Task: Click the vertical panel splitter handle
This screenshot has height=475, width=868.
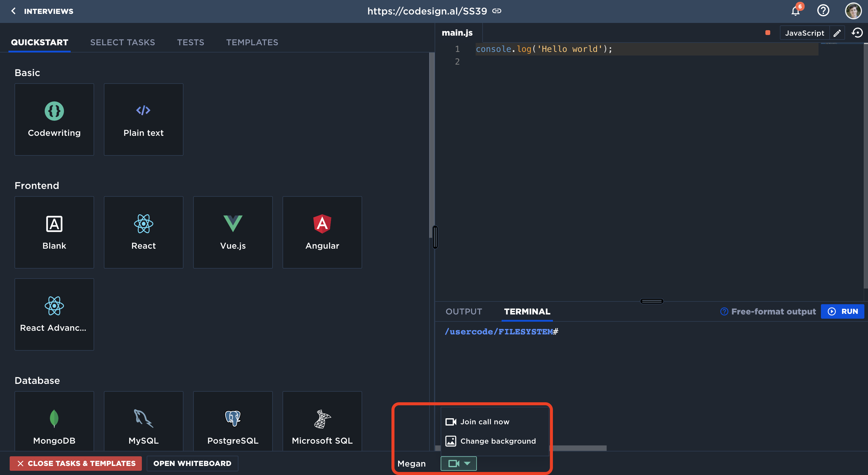Action: click(435, 237)
